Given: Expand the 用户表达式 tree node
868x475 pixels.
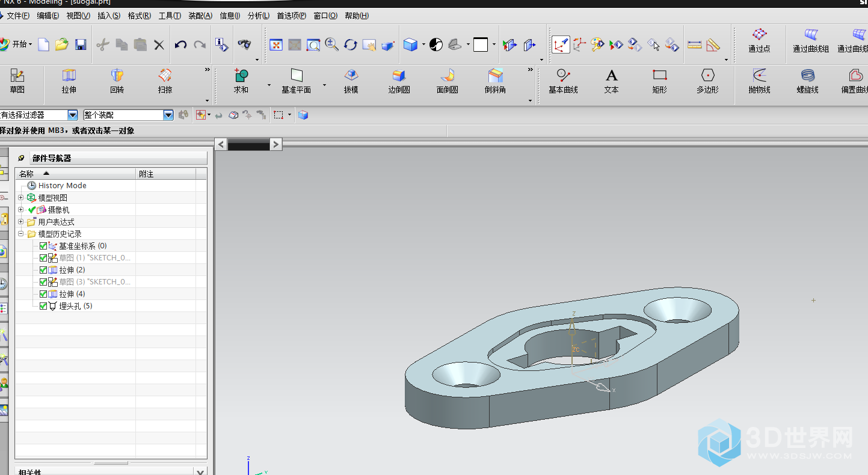Looking at the screenshot, I should tap(21, 222).
